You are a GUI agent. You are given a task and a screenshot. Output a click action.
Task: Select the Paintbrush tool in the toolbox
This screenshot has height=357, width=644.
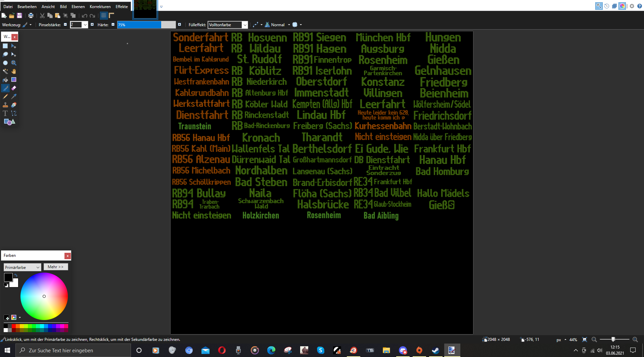coord(5,88)
